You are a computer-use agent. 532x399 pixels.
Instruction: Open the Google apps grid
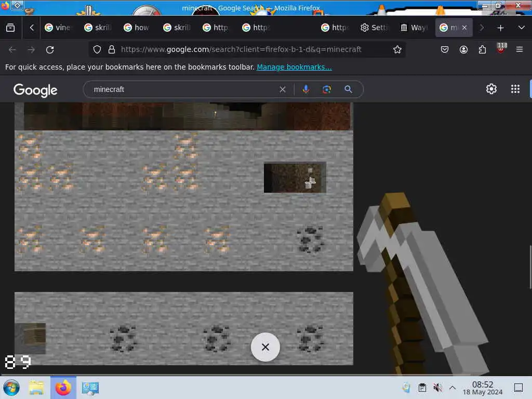[515, 89]
